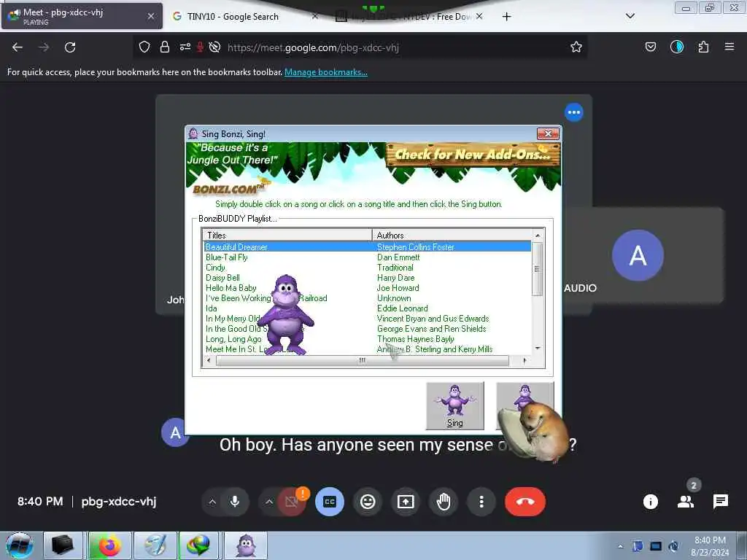Open the Pocket save icon
This screenshot has height=560, width=747.
pyautogui.click(x=650, y=47)
